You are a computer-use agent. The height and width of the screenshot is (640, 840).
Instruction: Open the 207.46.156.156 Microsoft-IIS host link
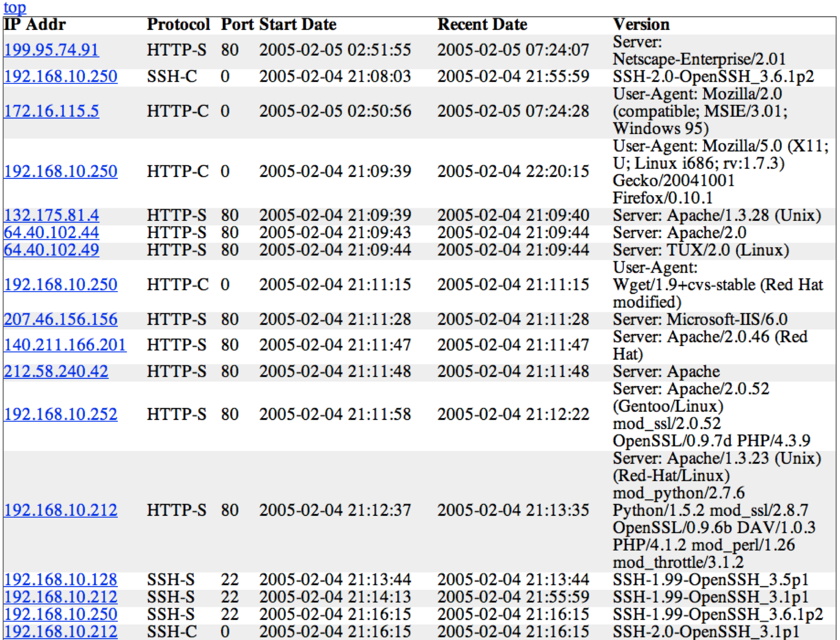[61, 319]
